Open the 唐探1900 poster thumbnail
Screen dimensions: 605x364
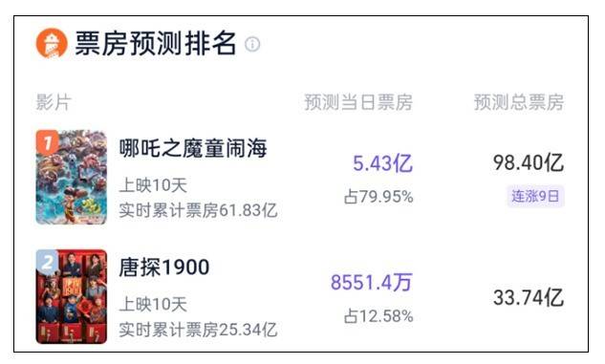tap(72, 296)
